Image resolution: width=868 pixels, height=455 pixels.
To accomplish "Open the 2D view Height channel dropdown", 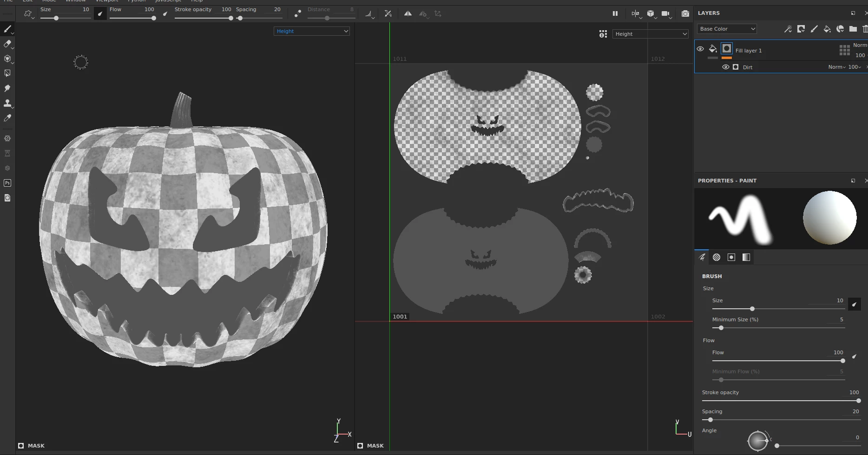I will 650,34.
